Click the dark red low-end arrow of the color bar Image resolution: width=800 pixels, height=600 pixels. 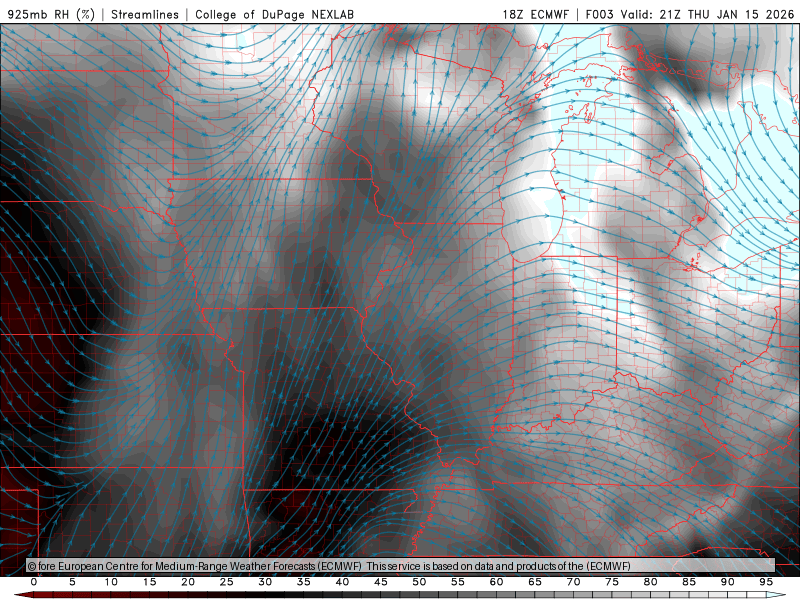pos(24,595)
